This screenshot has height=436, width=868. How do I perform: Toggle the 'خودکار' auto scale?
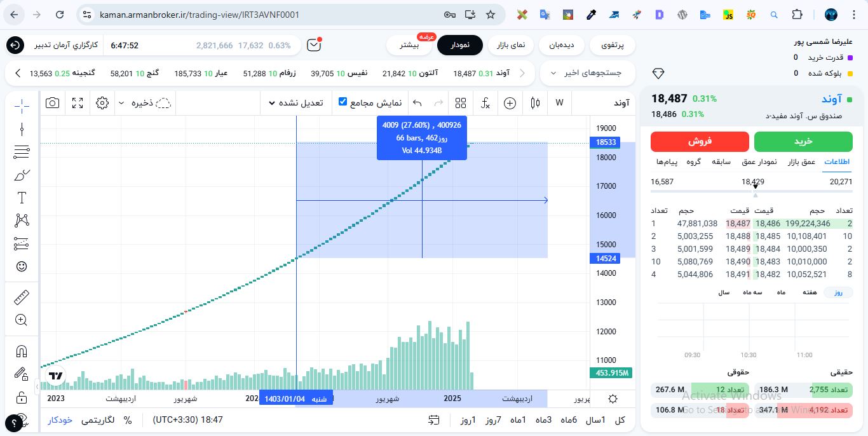tap(60, 420)
